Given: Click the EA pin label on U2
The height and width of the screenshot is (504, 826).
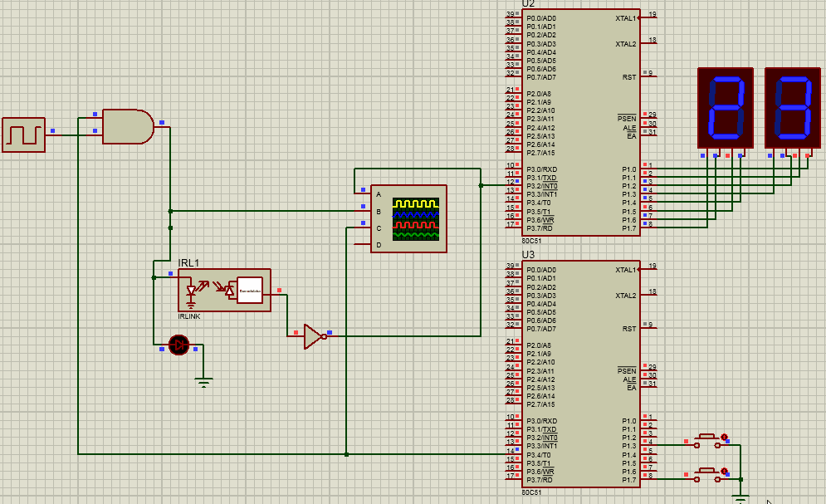Looking at the screenshot, I should 632,136.
